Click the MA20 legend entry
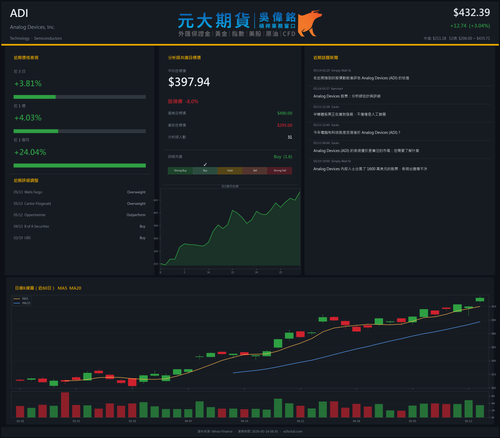 click(x=22, y=303)
